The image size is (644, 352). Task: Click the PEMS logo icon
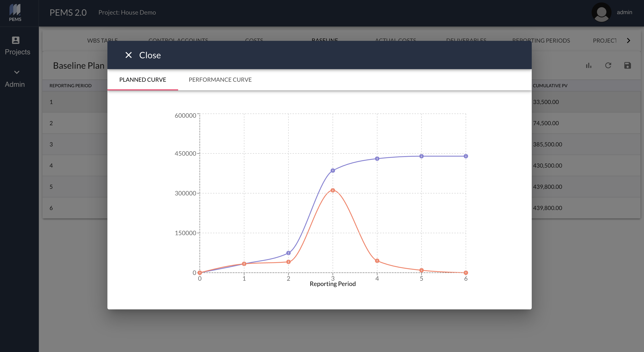15,13
